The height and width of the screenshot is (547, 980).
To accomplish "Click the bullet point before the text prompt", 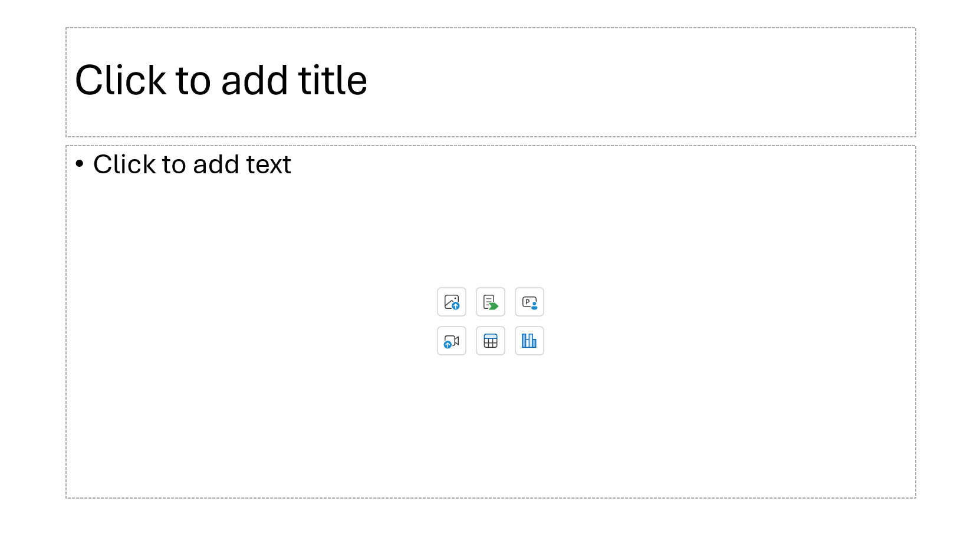I will click(80, 164).
